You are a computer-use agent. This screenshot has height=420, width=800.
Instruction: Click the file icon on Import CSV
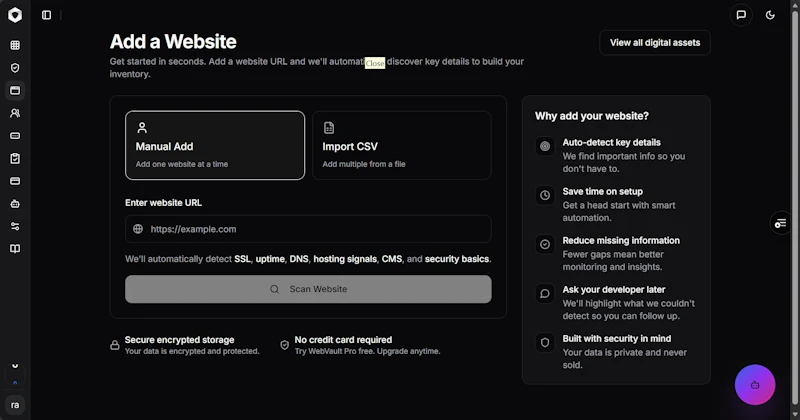pyautogui.click(x=329, y=128)
